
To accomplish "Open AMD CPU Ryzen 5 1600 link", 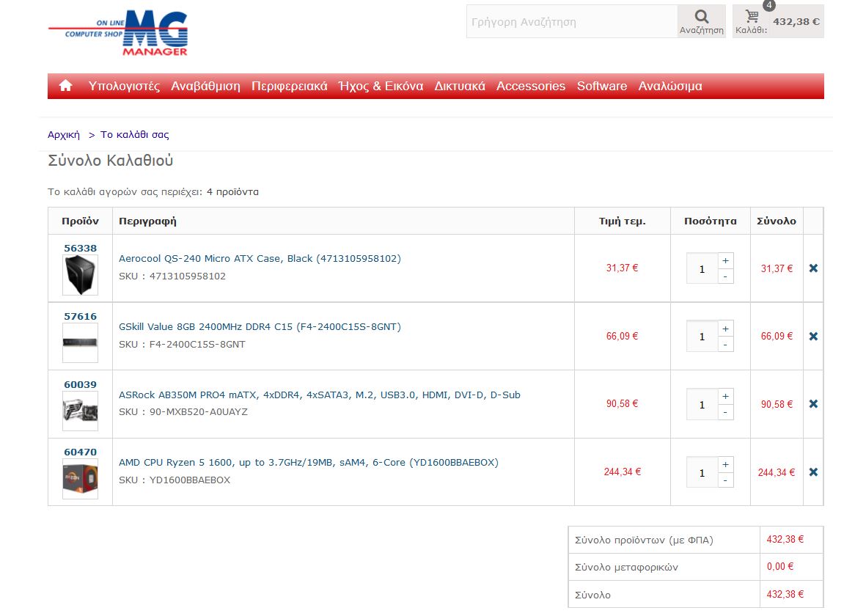I will 308,463.
